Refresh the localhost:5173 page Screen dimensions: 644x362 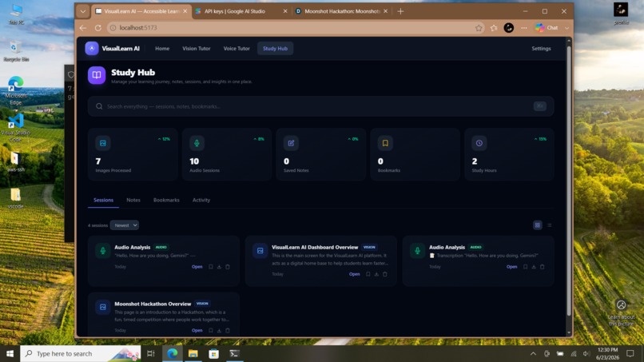(97, 27)
